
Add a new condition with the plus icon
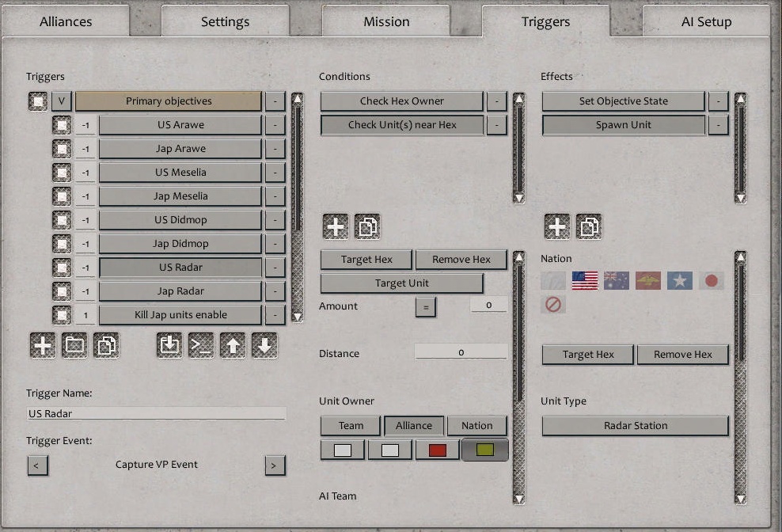pyautogui.click(x=336, y=227)
